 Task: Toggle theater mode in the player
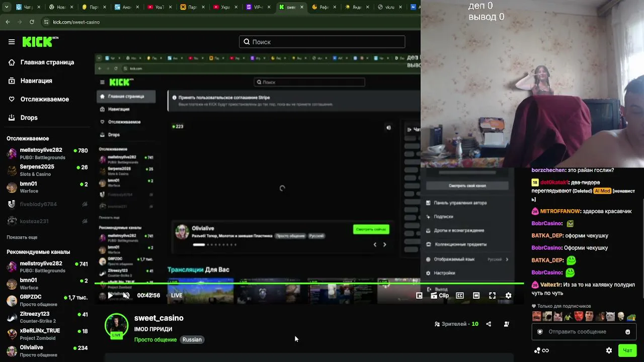tap(476, 296)
